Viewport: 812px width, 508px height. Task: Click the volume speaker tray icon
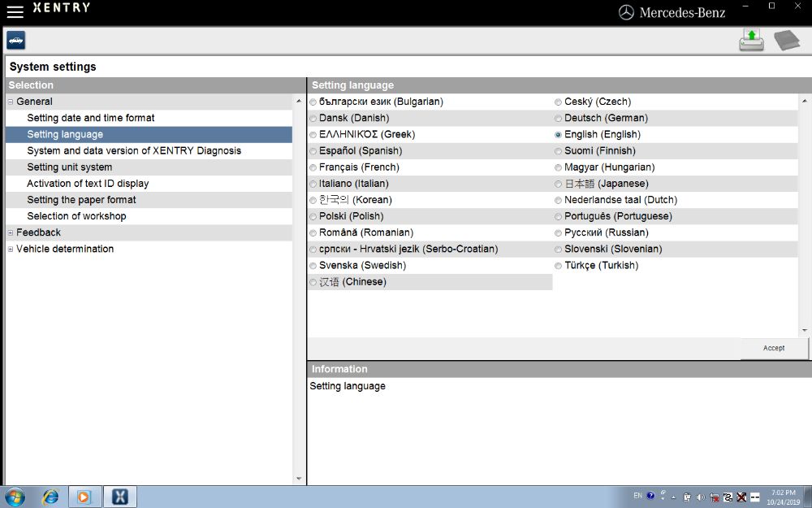[701, 497]
